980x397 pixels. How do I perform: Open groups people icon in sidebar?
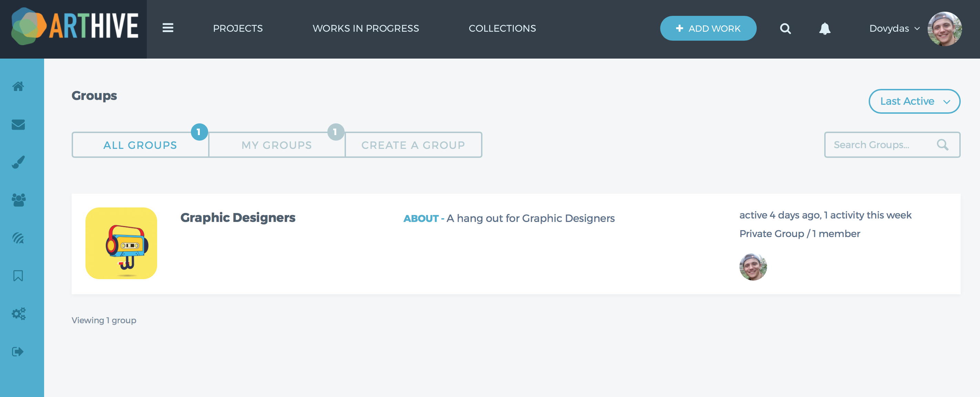coord(18,200)
